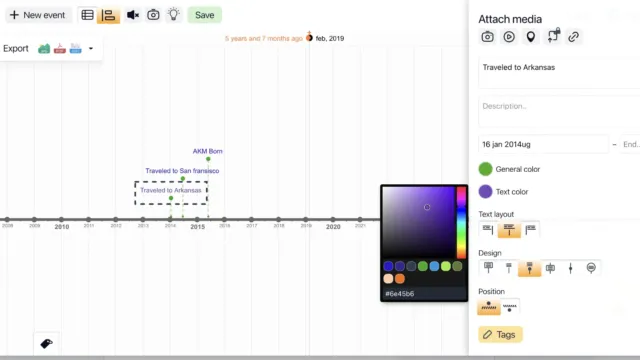Image resolution: width=640 pixels, height=360 pixels.
Task: Choose the boxed signpost design
Action: (488, 268)
